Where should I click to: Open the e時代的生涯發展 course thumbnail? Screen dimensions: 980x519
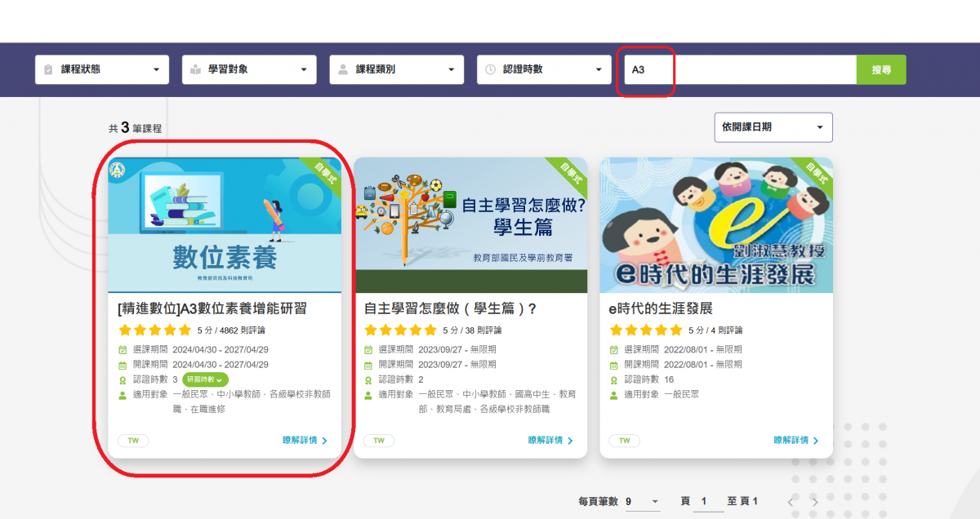tap(716, 224)
